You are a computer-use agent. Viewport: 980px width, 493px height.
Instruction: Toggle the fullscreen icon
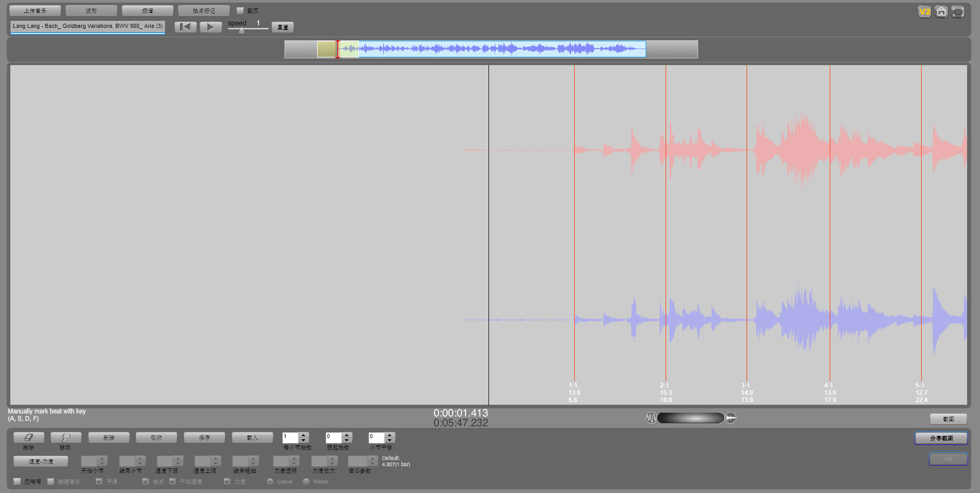tap(958, 12)
